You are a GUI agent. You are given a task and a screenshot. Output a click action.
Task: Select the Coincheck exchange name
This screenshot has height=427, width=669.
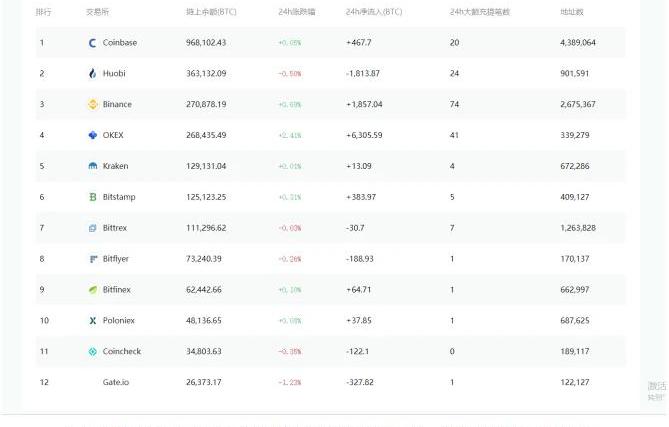coord(122,351)
